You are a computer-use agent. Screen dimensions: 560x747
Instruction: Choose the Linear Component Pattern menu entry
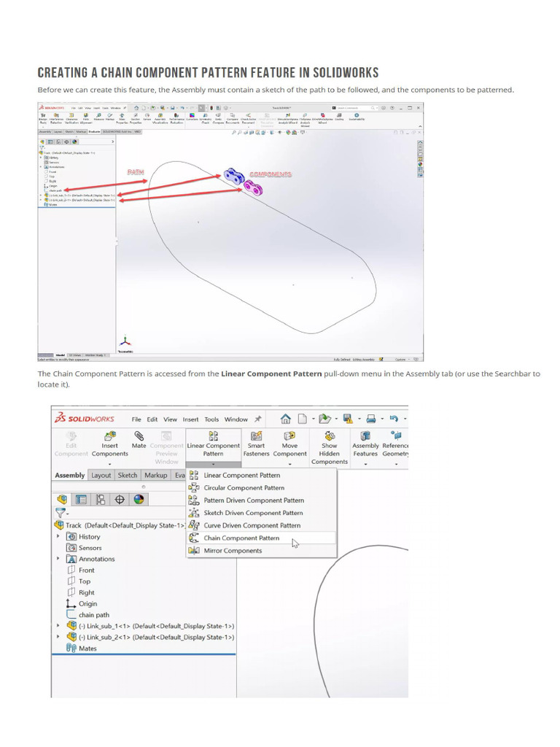(261, 475)
